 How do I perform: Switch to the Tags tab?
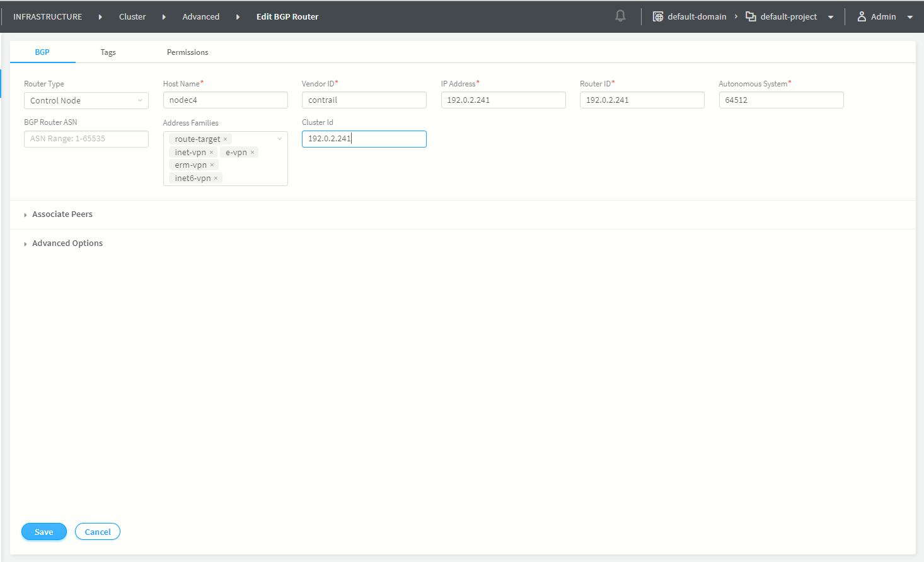coord(108,52)
